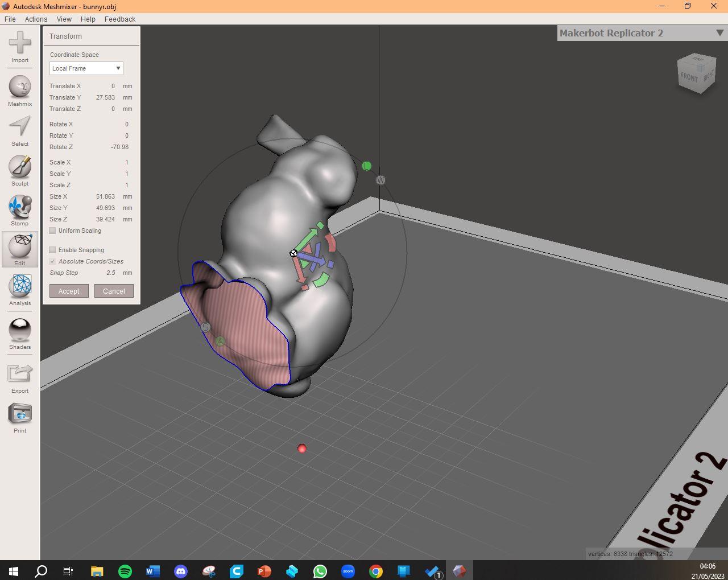Open PowerPoint from the taskbar
728x580 pixels.
coord(264,571)
